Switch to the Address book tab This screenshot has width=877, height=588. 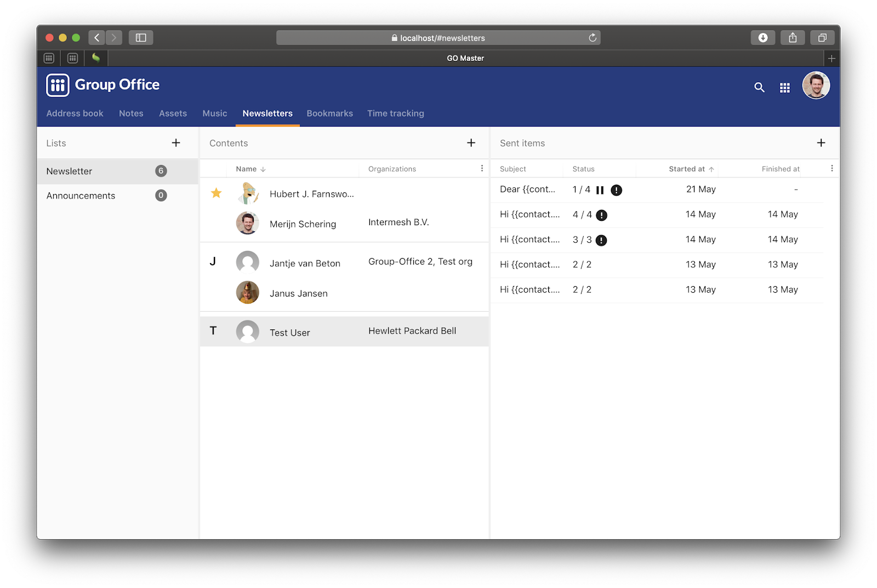point(75,113)
